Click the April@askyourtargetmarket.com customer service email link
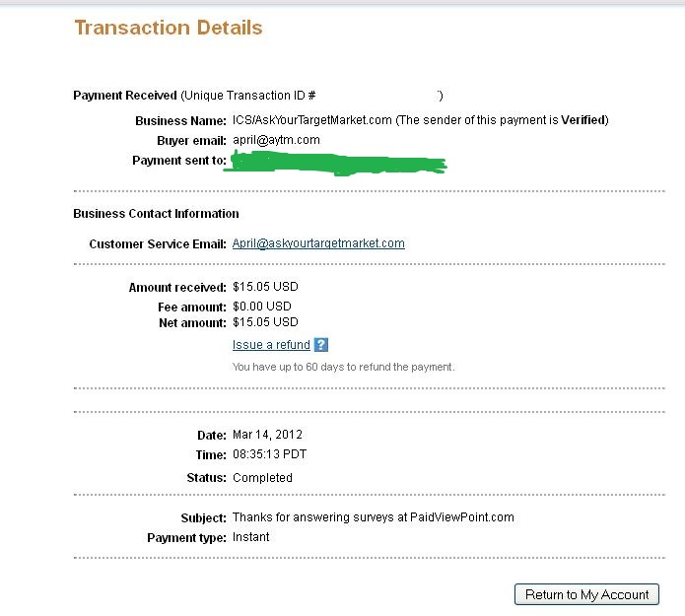The image size is (685, 616). click(x=318, y=243)
